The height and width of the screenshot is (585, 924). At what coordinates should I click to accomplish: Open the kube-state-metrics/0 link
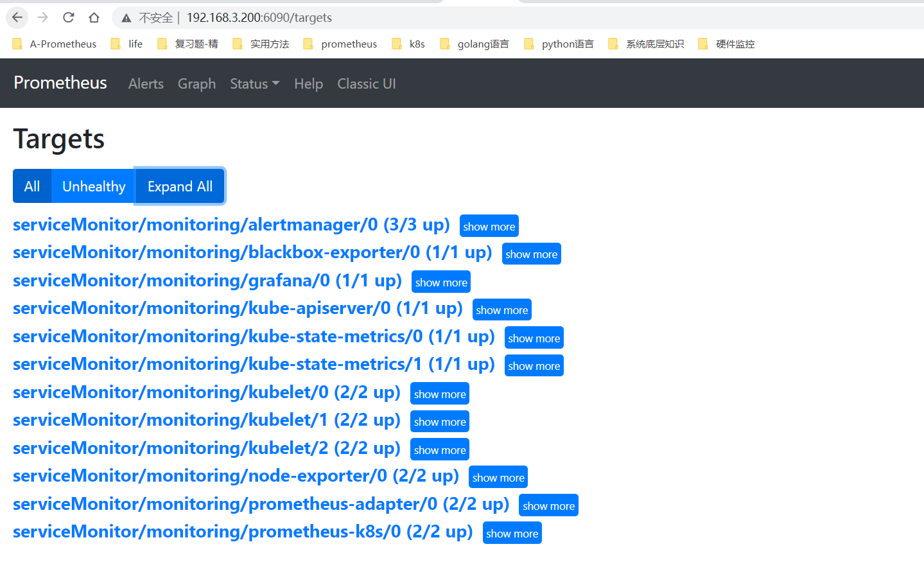click(254, 336)
